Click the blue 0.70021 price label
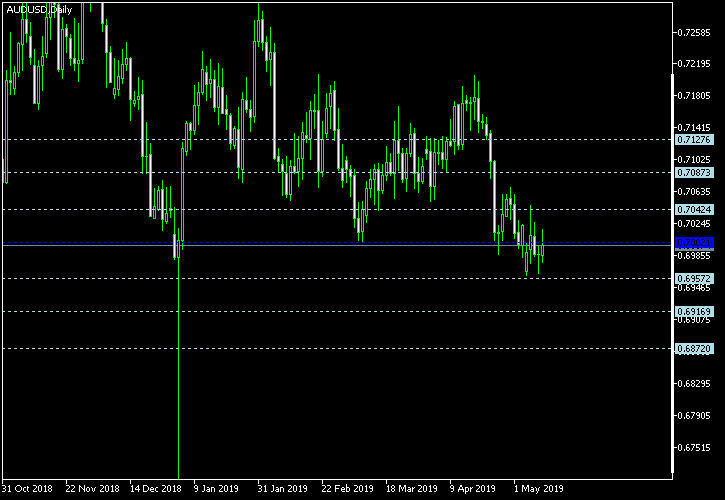The width and height of the screenshot is (725, 500). [694, 242]
